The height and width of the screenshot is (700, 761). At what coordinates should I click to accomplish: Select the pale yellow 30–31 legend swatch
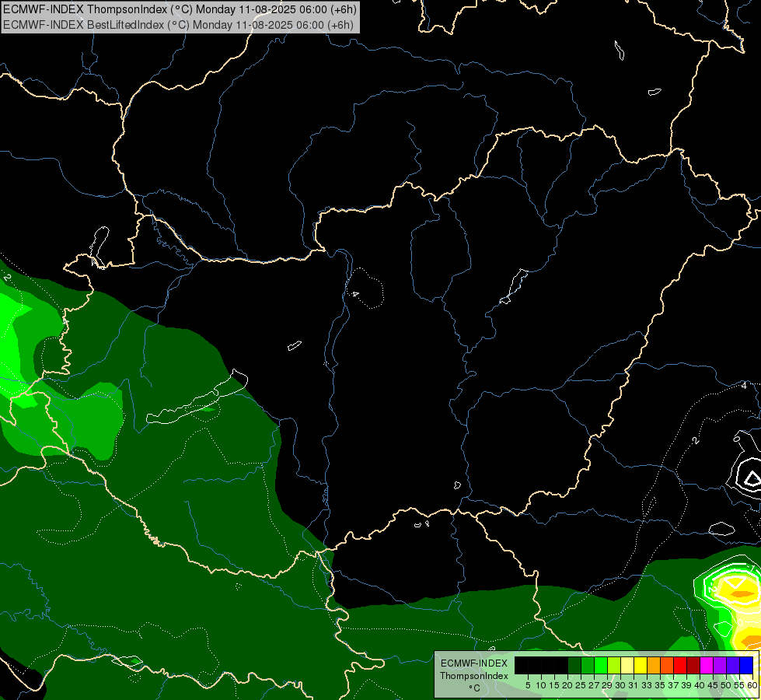tap(627, 666)
